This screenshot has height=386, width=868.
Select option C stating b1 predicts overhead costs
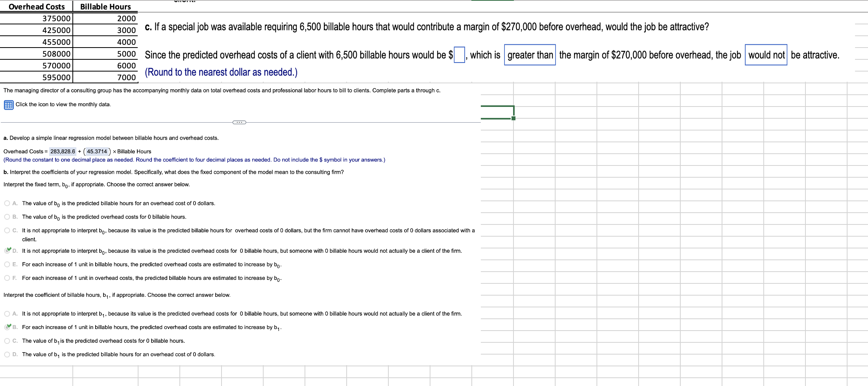(7, 340)
